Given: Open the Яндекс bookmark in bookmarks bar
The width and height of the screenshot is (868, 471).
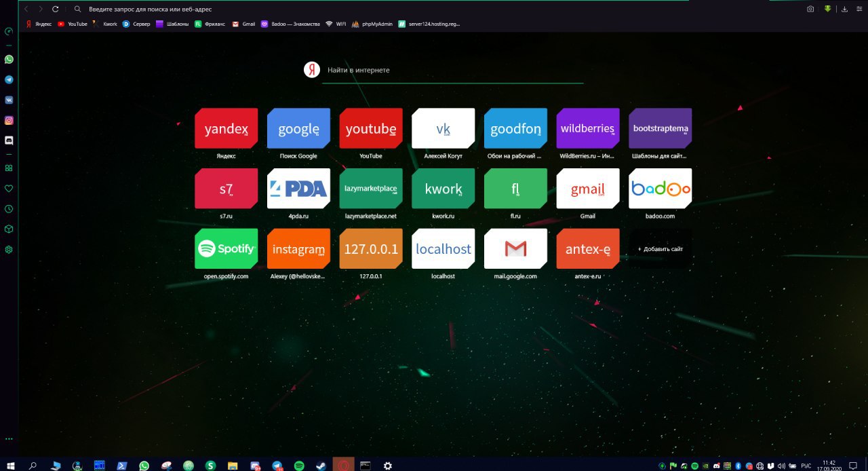Looking at the screenshot, I should point(39,24).
